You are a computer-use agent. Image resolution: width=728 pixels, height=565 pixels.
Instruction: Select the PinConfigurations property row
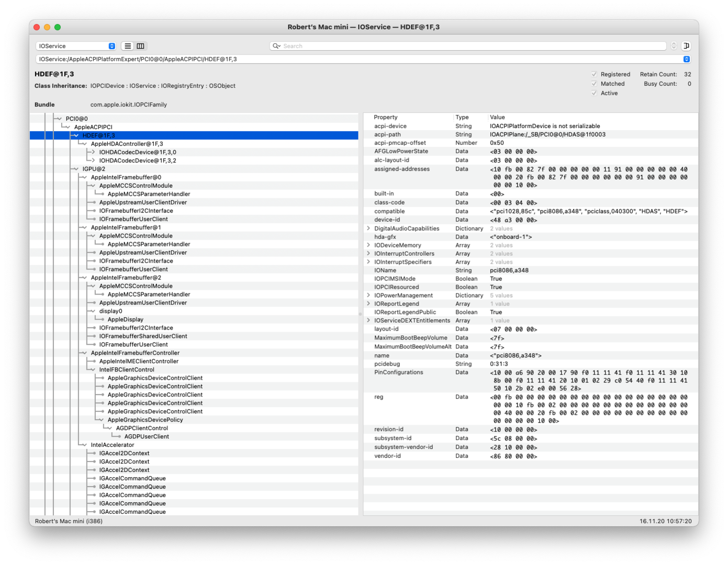click(x=531, y=380)
